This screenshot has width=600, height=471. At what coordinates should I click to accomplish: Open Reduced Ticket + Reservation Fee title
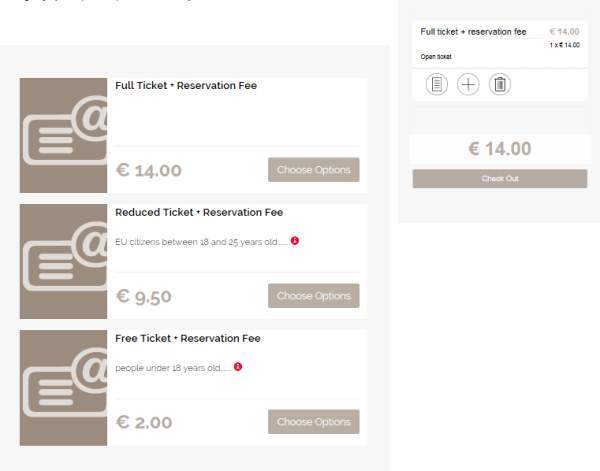[199, 212]
